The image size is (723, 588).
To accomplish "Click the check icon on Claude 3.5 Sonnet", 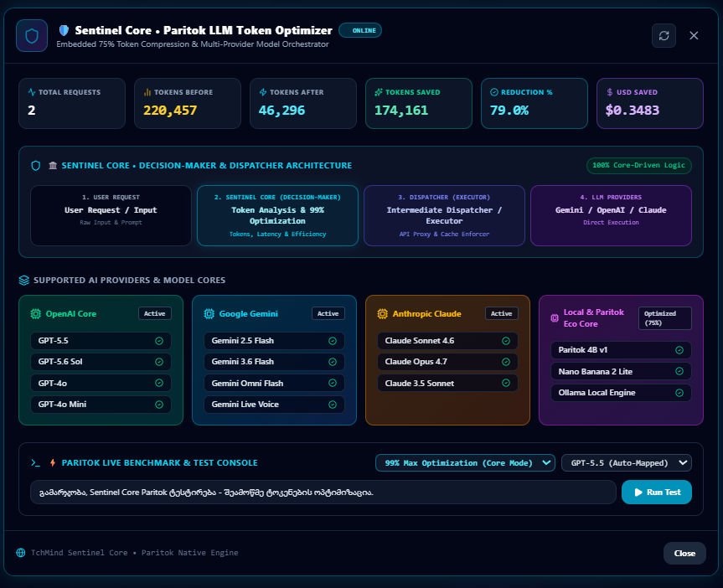I will [x=506, y=384].
